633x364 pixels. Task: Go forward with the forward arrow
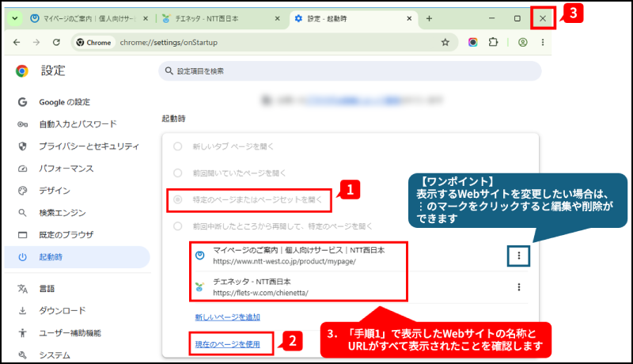36,43
